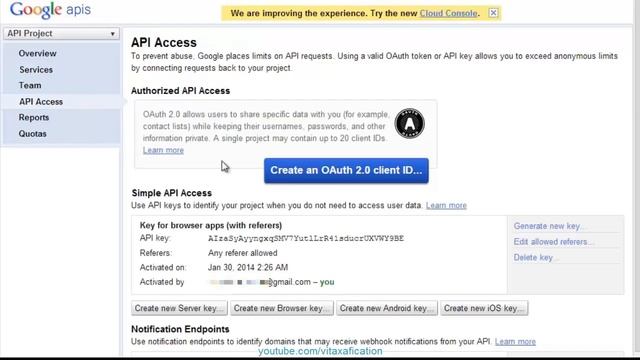Open the Team page
The height and width of the screenshot is (360, 640).
point(30,85)
